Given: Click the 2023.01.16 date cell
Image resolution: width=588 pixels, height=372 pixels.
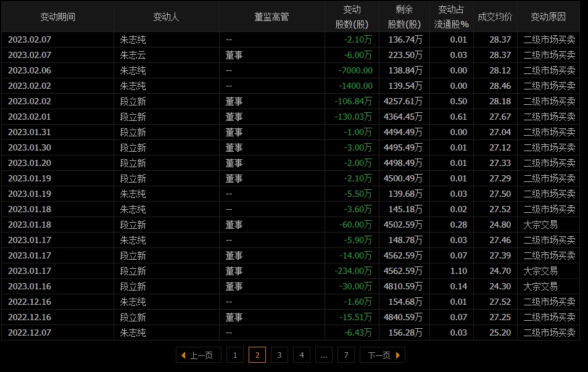Looking at the screenshot, I should click(x=29, y=286).
